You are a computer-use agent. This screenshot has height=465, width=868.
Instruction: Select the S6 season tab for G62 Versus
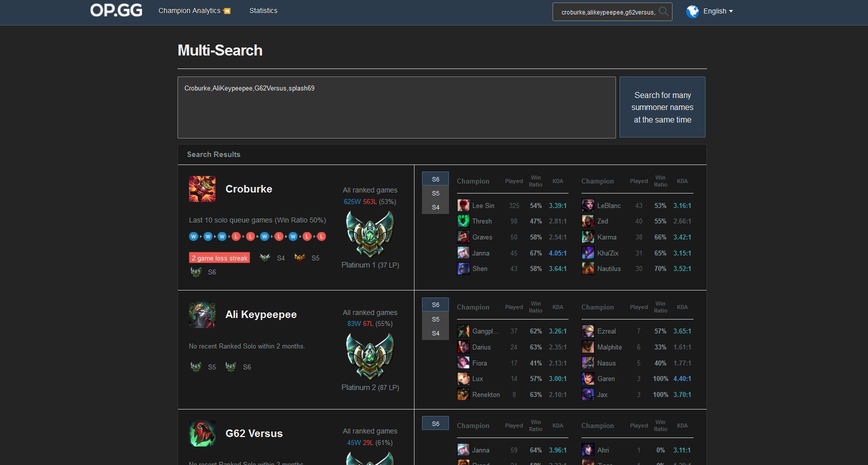[x=435, y=423]
